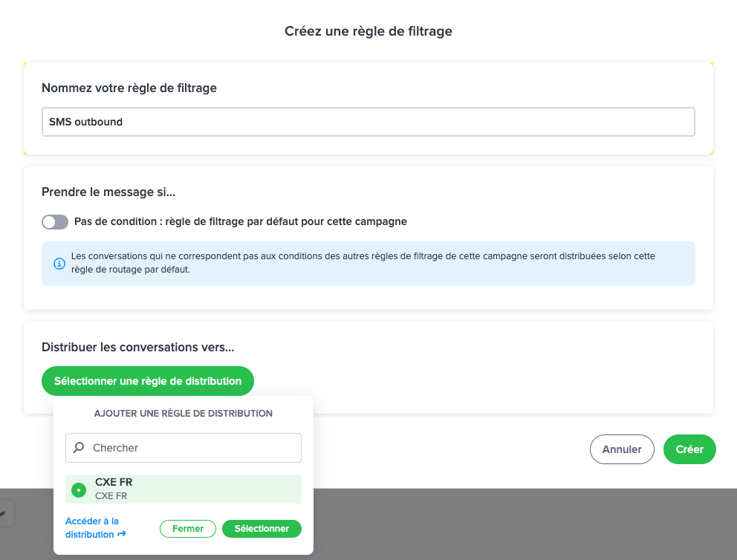The width and height of the screenshot is (737, 560).
Task: Click the arrow icon beside Accéder à la distribution
Action: click(x=122, y=534)
